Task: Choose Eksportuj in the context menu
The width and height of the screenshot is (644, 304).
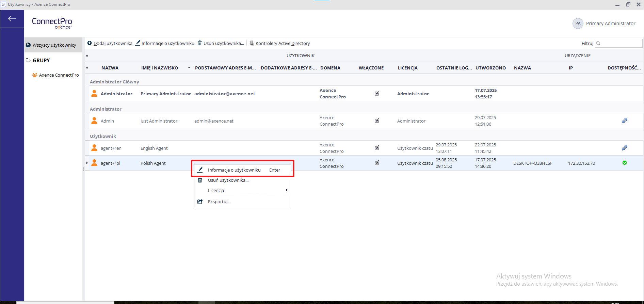Action: point(242,202)
